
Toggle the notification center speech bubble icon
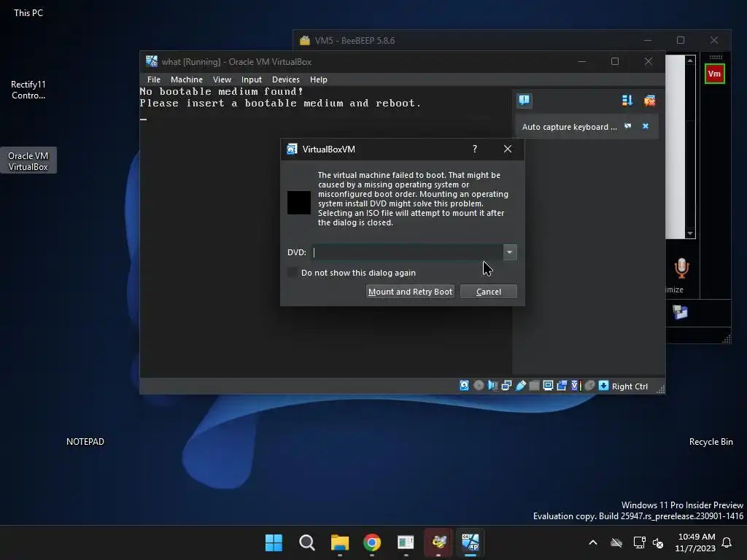[524, 101]
